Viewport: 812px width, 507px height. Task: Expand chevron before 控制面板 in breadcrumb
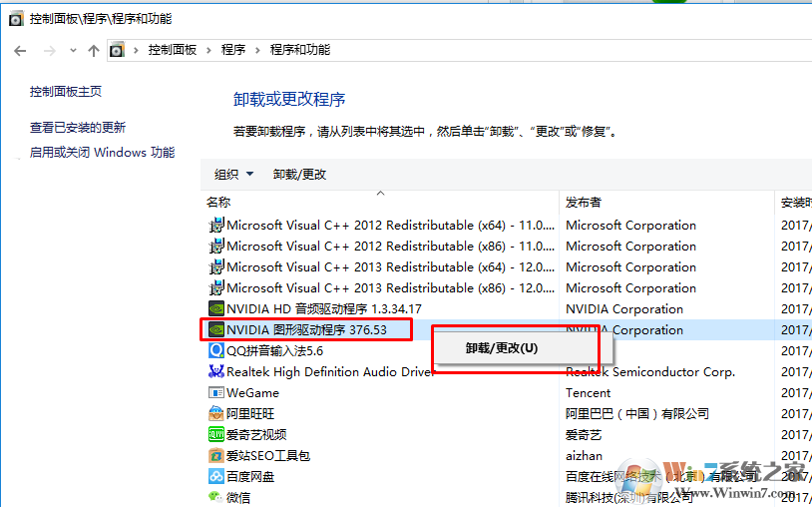136,50
